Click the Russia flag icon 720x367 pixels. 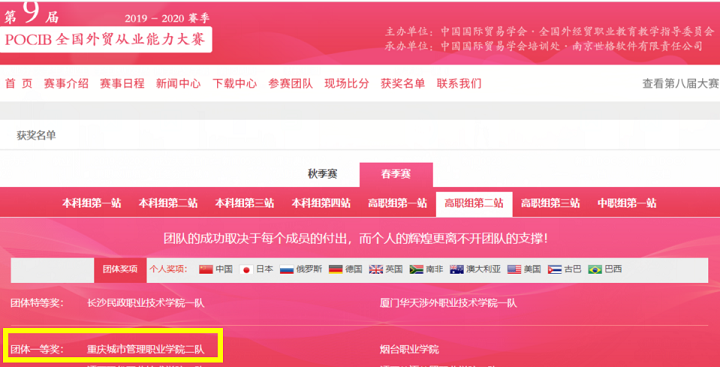tap(287, 270)
